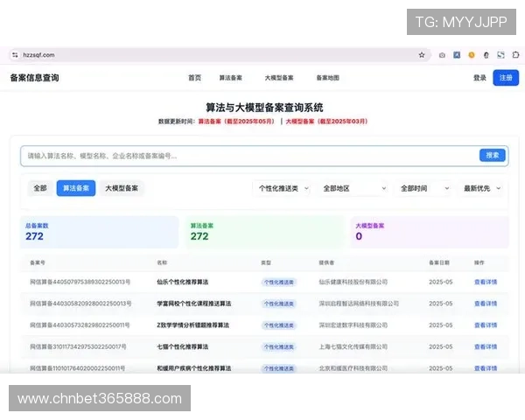Click the 和缓用户疾病个性化推荐算法 name cell
525x420 pixels.
pyautogui.click(x=194, y=368)
